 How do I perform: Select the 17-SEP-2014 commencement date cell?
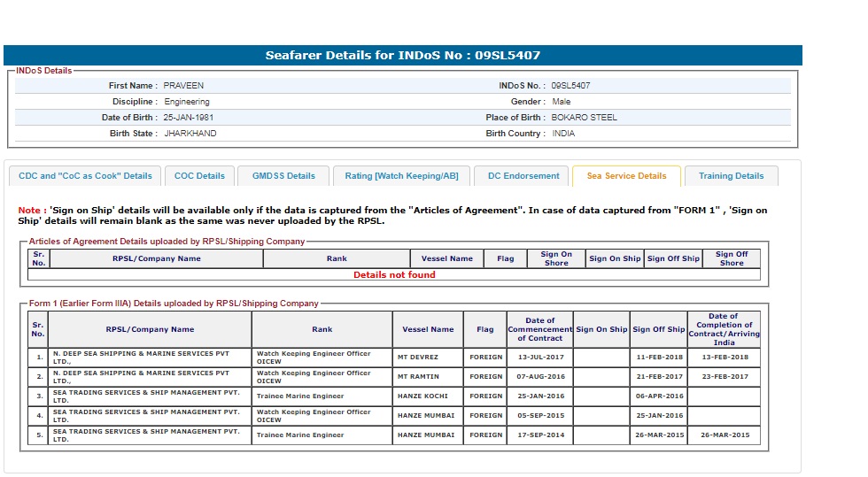click(x=539, y=435)
